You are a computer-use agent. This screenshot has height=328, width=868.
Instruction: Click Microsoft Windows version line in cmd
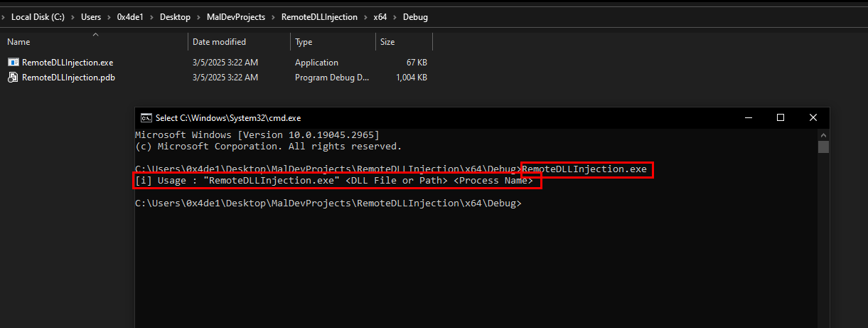257,134
